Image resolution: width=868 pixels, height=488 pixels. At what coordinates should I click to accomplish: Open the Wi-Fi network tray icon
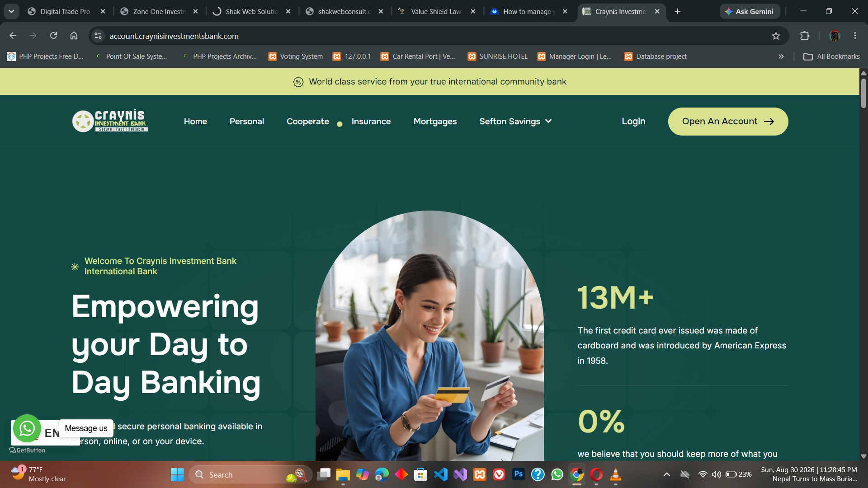click(x=703, y=474)
